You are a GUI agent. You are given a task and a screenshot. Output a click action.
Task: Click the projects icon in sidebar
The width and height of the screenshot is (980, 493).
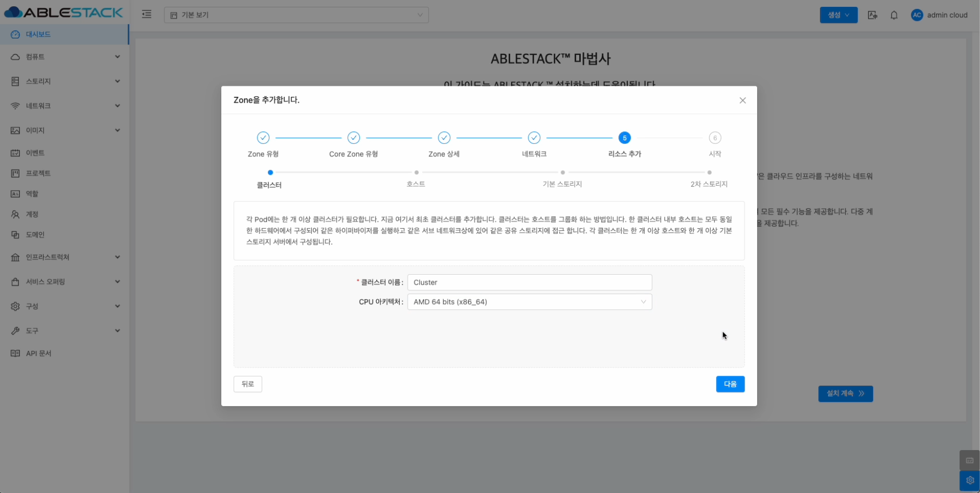tap(15, 173)
